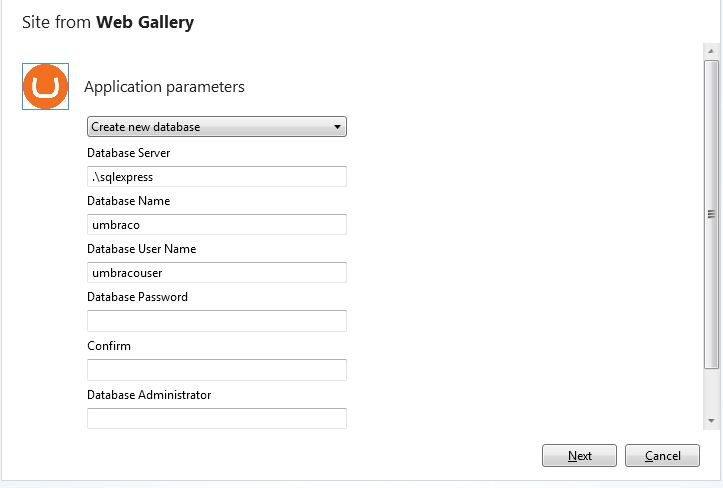This screenshot has width=723, height=488.
Task: Focus the empty Database Password field
Action: coord(217,321)
